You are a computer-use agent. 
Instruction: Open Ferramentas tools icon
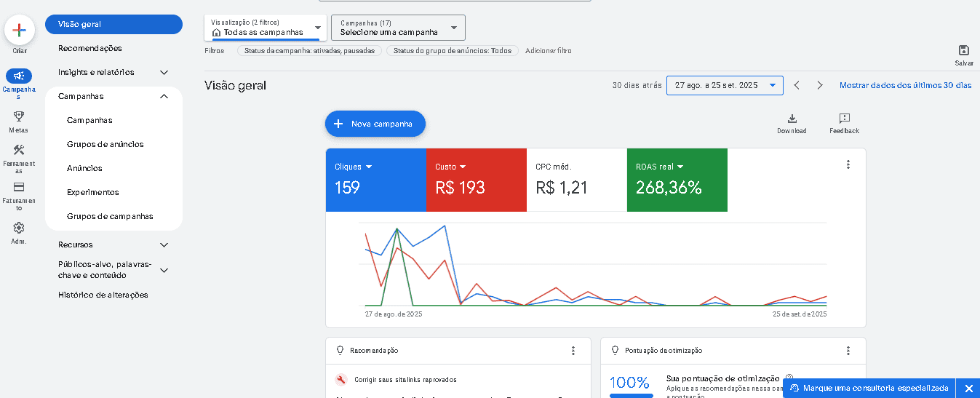pos(19,151)
